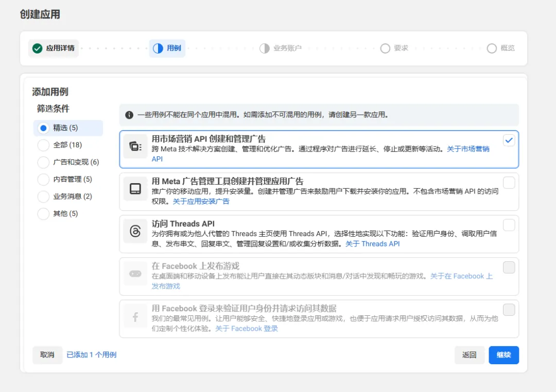
Task: Click the Threads API logo icon
Action: click(135, 231)
